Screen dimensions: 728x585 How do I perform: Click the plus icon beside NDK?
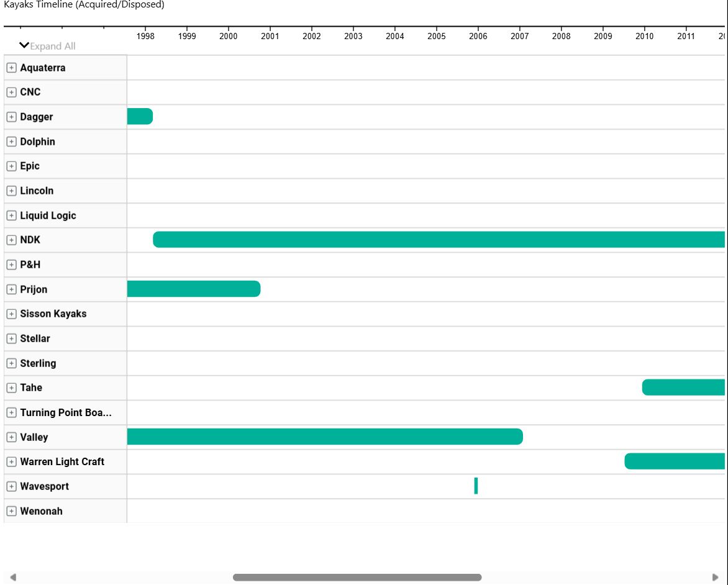coord(12,240)
